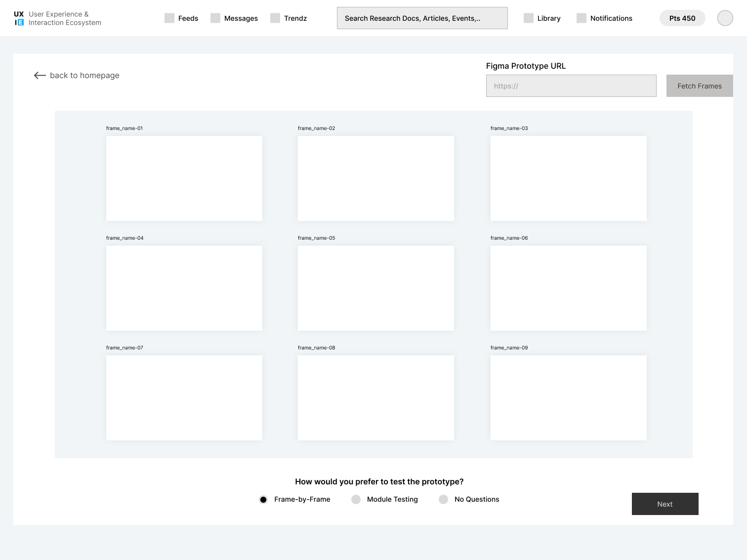
Task: Select thumbnail frame_name-05
Action: pyautogui.click(x=376, y=288)
